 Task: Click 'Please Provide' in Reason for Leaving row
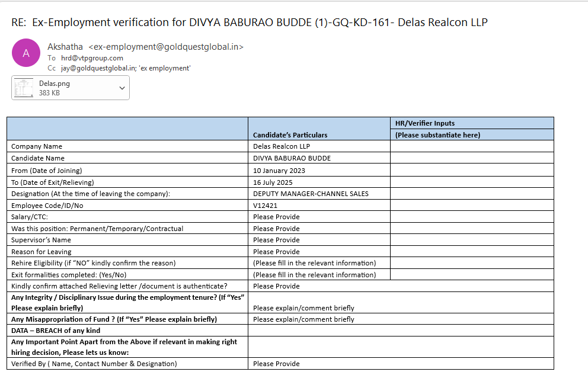tap(276, 252)
